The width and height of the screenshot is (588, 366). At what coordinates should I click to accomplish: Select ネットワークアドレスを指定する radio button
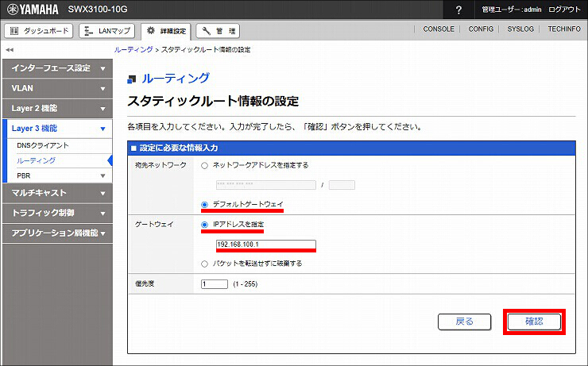pyautogui.click(x=204, y=166)
